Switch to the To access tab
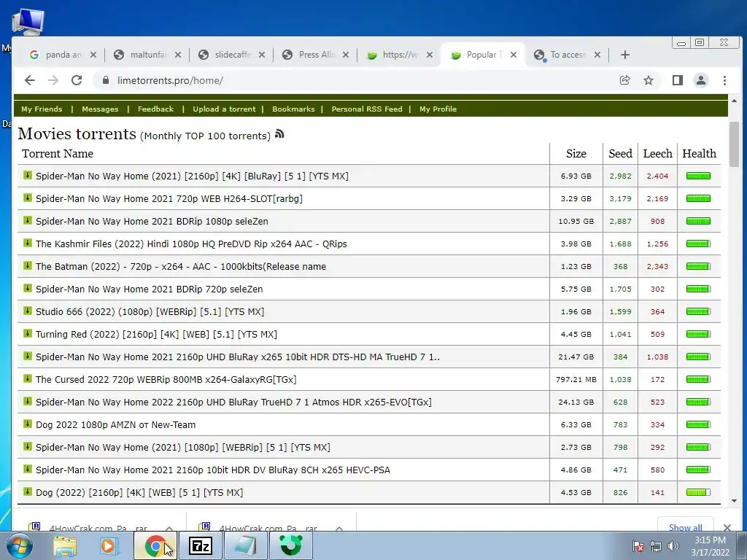The width and height of the screenshot is (747, 560). click(568, 55)
